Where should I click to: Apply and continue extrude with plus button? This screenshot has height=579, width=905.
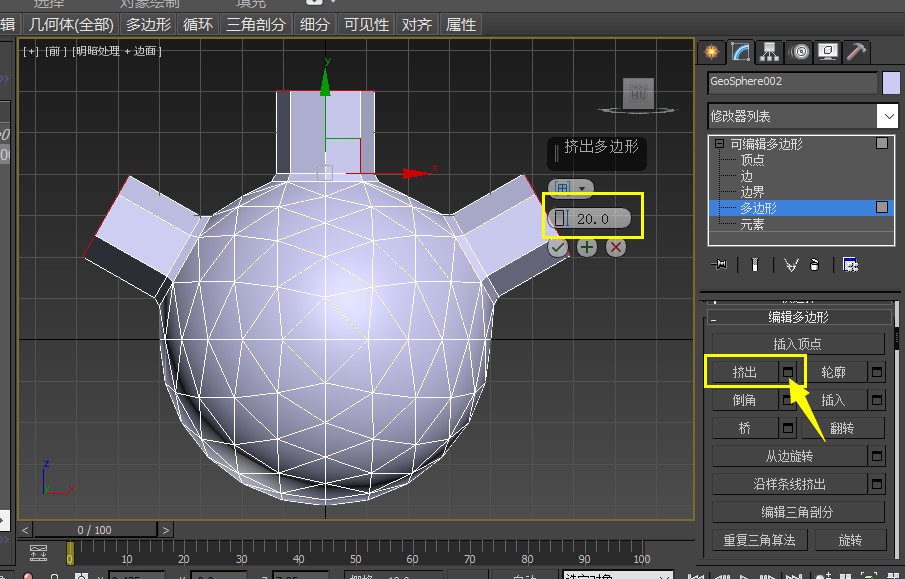[x=587, y=247]
